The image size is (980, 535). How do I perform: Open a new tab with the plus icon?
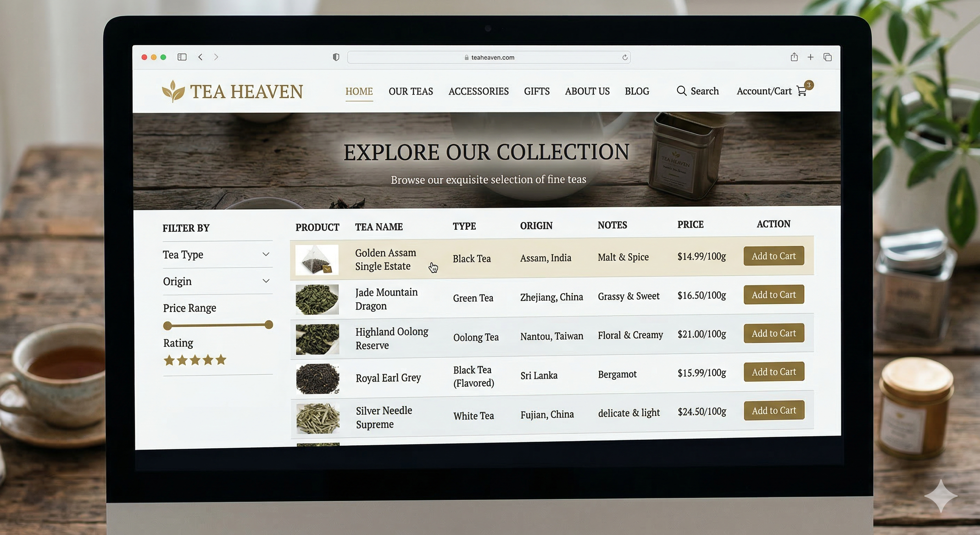point(811,57)
